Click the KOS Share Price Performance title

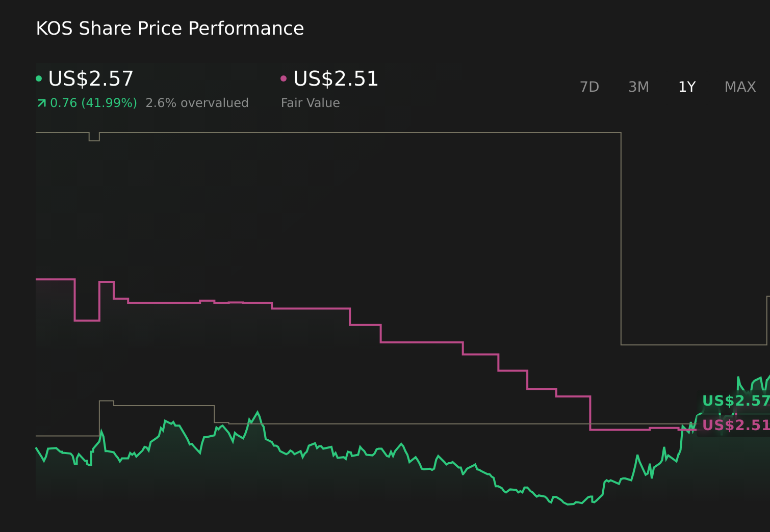coord(170,28)
